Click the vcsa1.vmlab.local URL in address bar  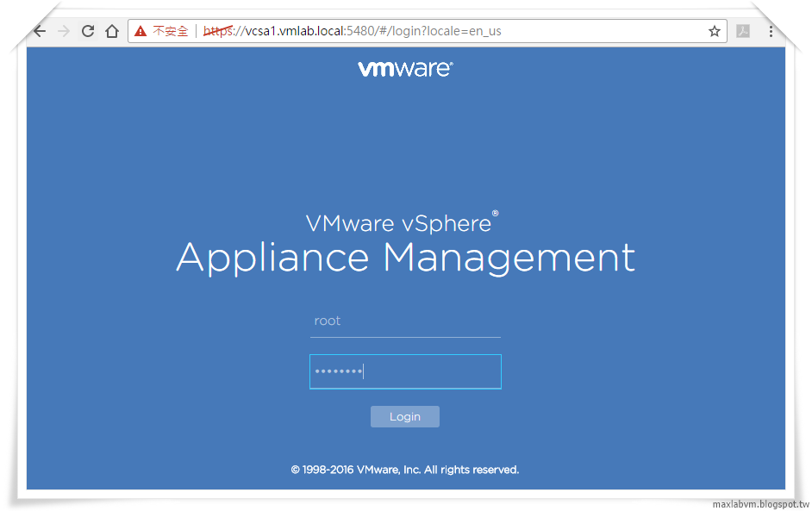353,31
